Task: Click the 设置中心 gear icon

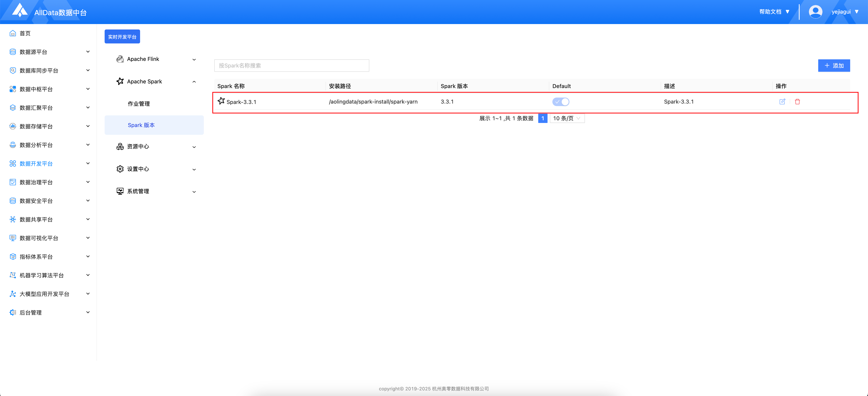Action: click(120, 169)
